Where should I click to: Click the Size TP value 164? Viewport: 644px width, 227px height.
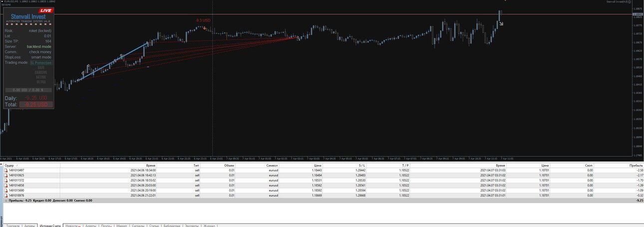(48, 41)
